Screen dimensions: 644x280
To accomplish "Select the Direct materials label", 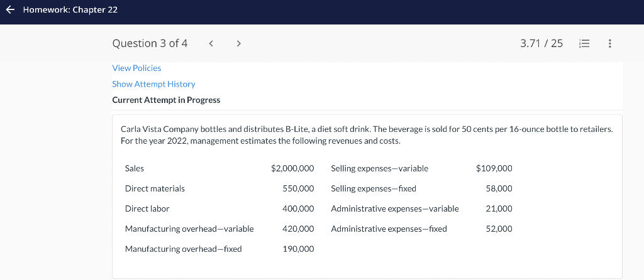I will point(155,188).
